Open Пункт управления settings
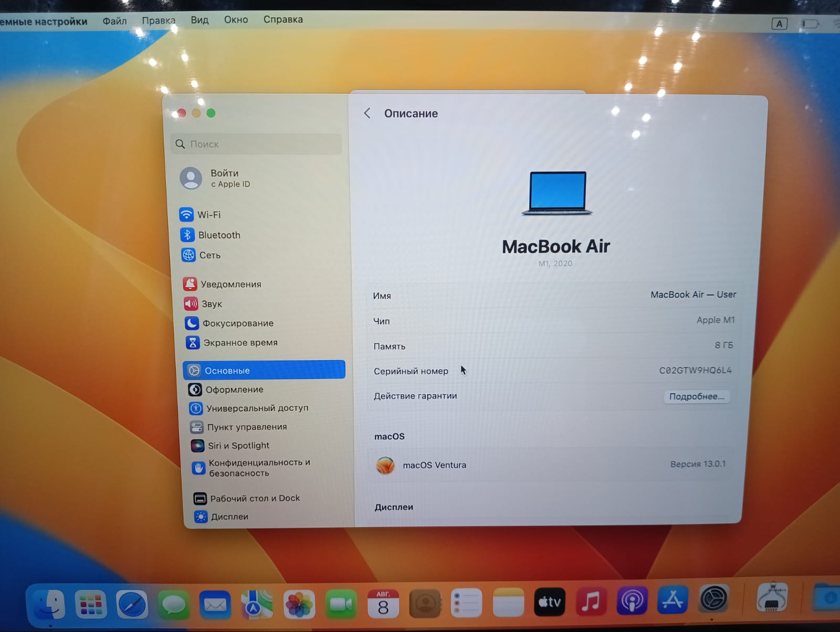 [246, 427]
